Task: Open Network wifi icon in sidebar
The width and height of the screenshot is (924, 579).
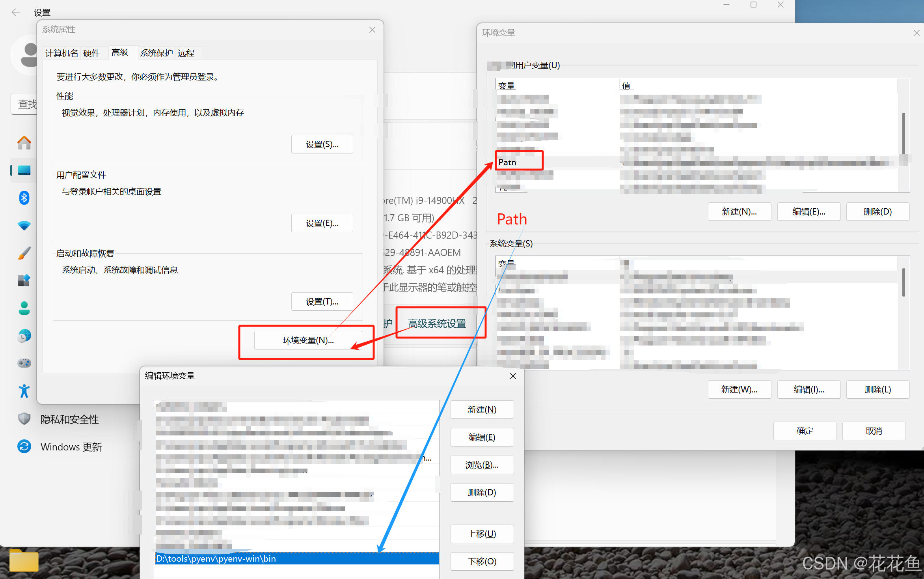Action: (24, 226)
